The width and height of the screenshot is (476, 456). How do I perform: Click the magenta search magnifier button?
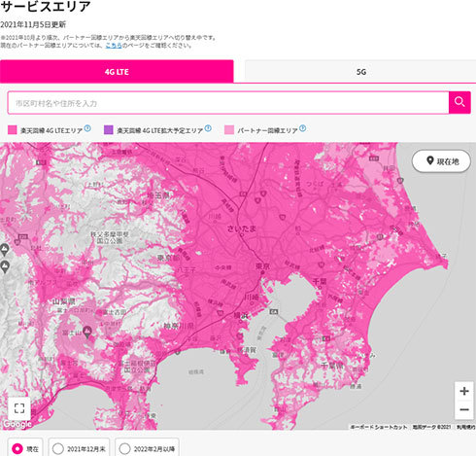459,103
